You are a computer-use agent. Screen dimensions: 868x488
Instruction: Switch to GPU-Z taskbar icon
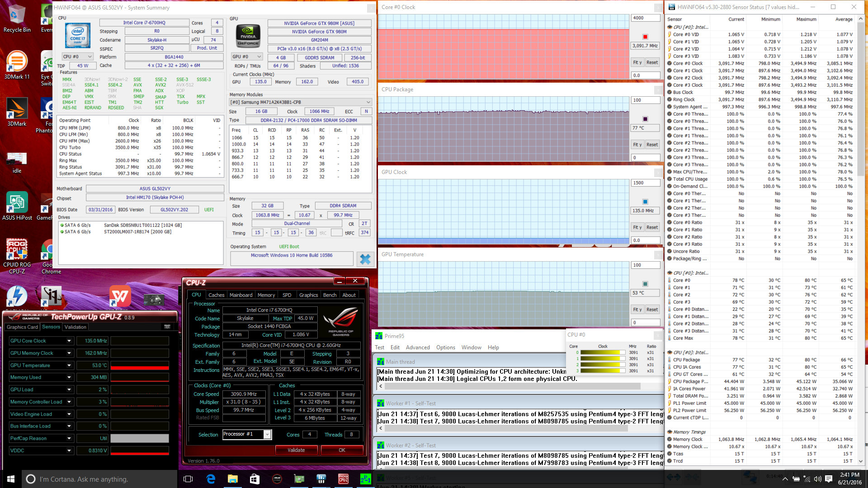click(299, 479)
